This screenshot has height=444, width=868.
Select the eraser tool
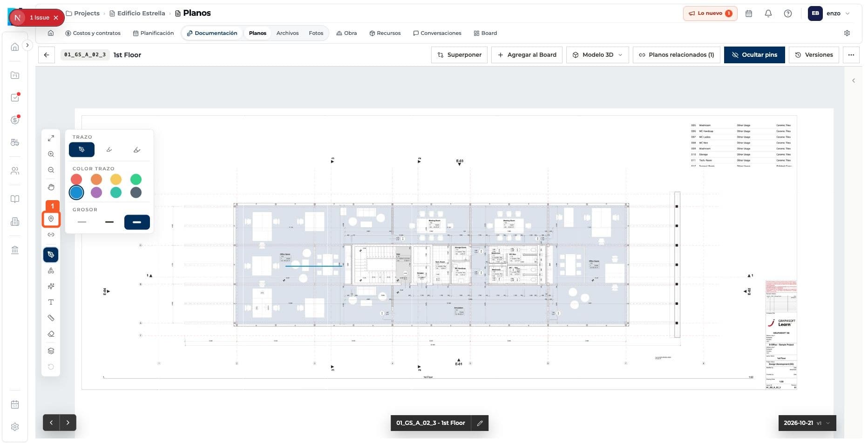(51, 334)
